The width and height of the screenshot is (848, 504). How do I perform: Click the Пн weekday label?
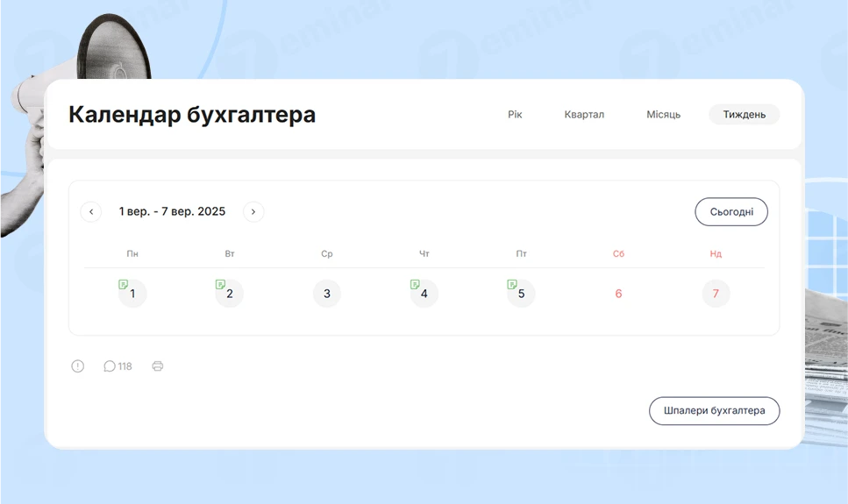[132, 253]
